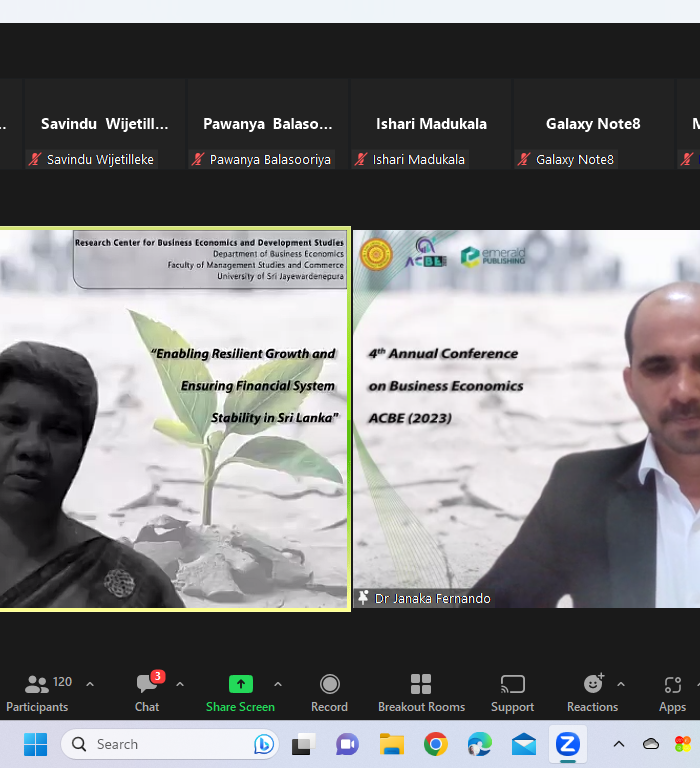Open Breakout Rooms
700x768 pixels.
(421, 692)
